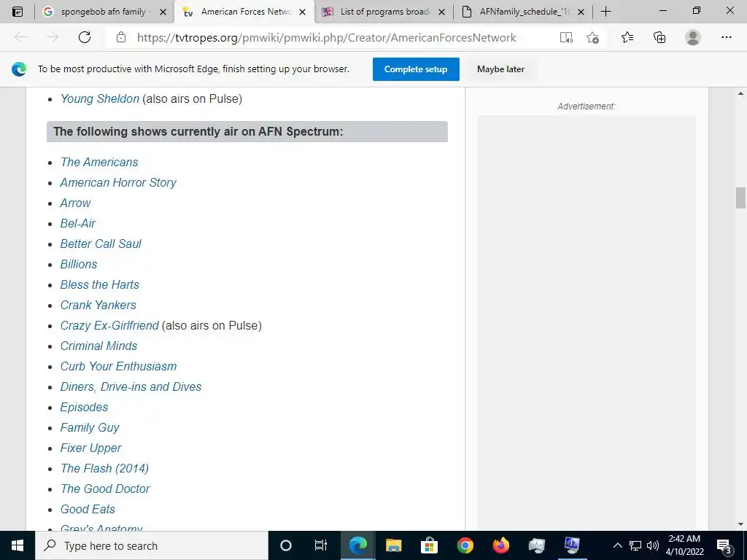Screen dimensions: 747x560
Task: Open American Horror Story link
Action: (118, 182)
